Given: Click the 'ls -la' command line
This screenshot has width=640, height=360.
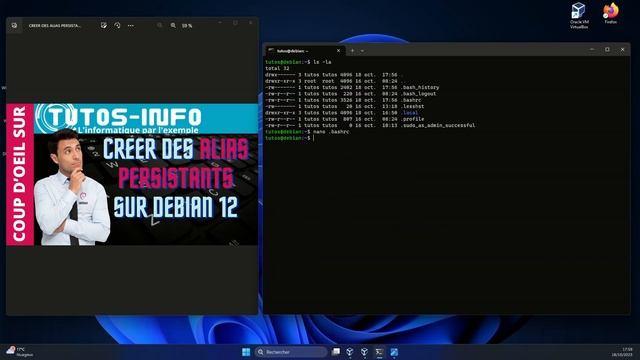Looking at the screenshot, I should click(x=298, y=62).
